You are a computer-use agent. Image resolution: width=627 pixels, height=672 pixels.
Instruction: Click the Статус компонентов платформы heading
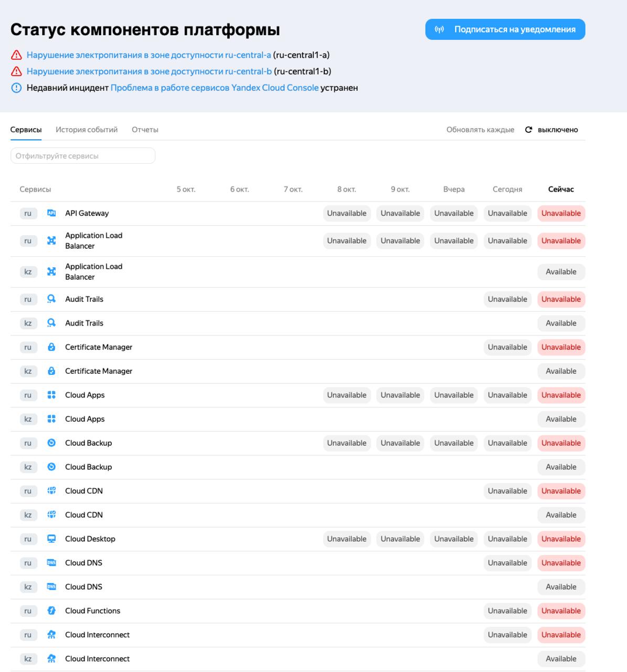[x=145, y=29]
